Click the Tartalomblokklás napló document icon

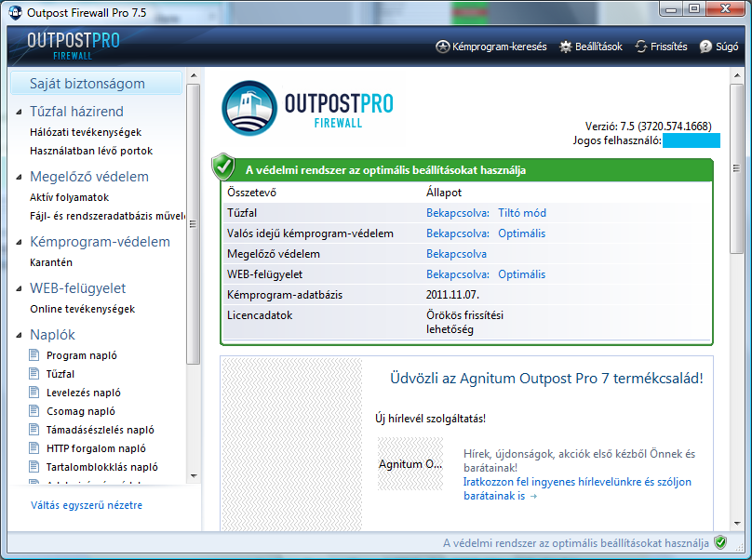(34, 466)
